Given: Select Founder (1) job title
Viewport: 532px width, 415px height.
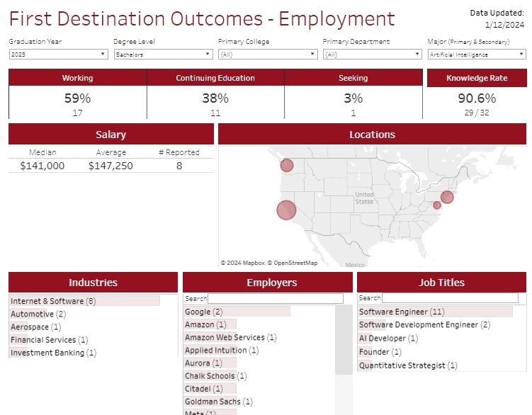Looking at the screenshot, I should click(x=380, y=352).
